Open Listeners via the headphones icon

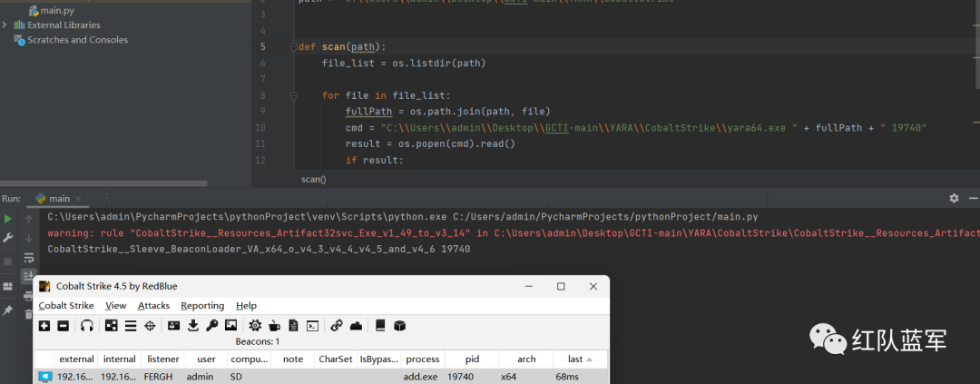point(87,325)
